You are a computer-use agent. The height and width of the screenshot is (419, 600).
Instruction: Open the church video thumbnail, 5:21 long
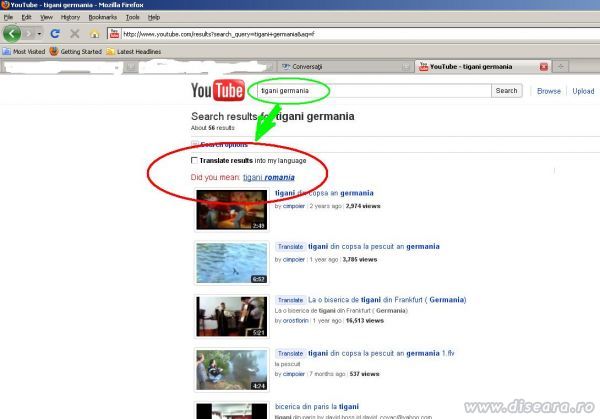pyautogui.click(x=232, y=316)
